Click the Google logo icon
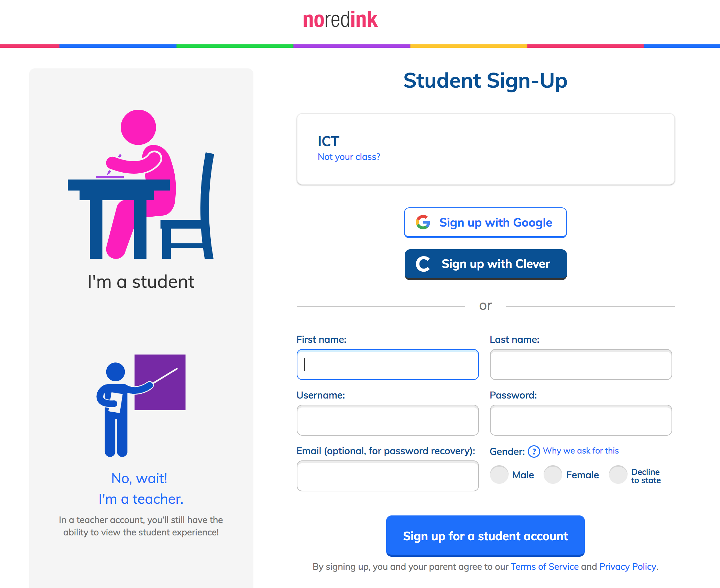The image size is (720, 588). point(423,222)
